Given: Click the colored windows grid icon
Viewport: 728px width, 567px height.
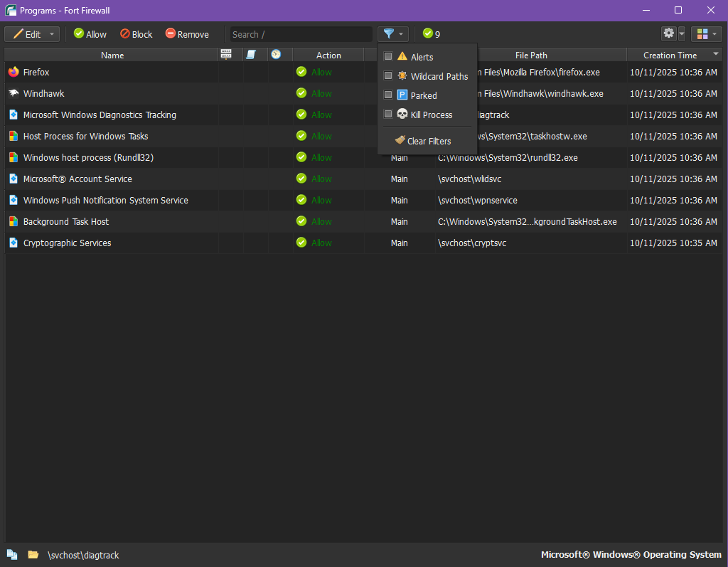Looking at the screenshot, I should tap(702, 34).
